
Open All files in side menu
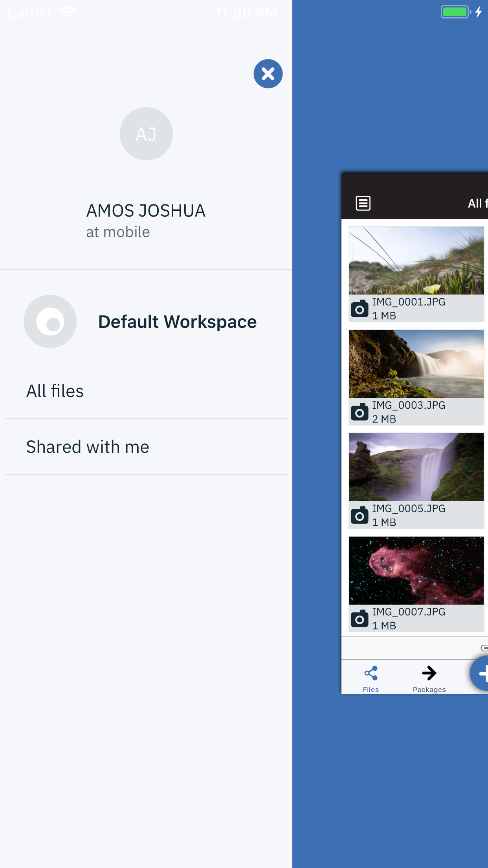(x=55, y=391)
